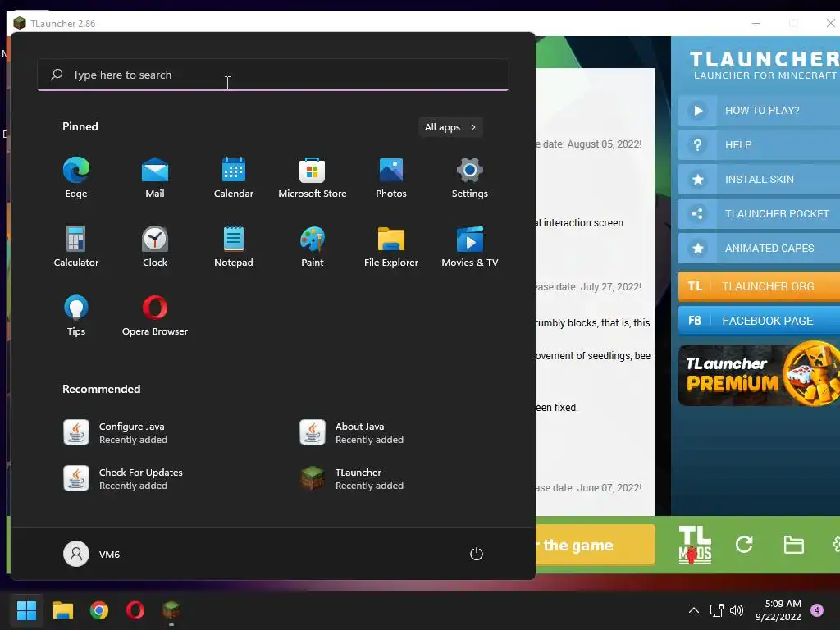Viewport: 840px width, 630px height.
Task: Open Notepad
Action: click(234, 246)
